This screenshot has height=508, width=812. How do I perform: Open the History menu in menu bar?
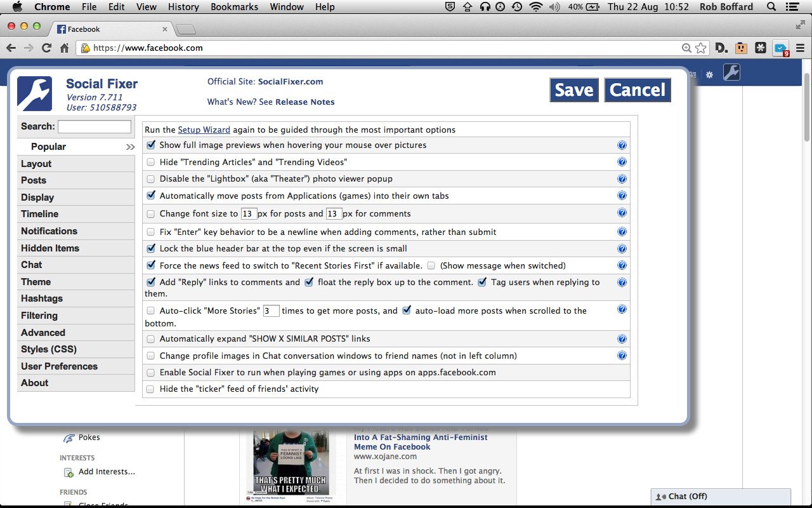[x=183, y=7]
